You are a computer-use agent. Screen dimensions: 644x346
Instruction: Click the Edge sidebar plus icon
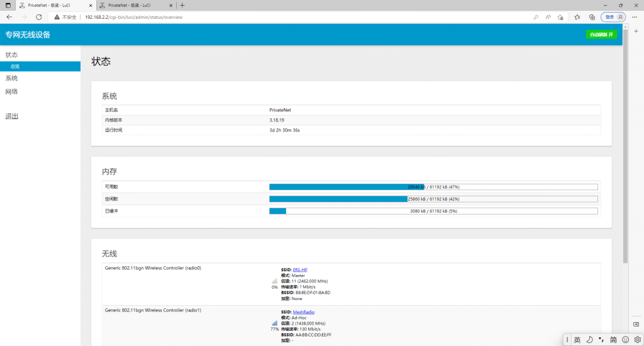point(636,31)
